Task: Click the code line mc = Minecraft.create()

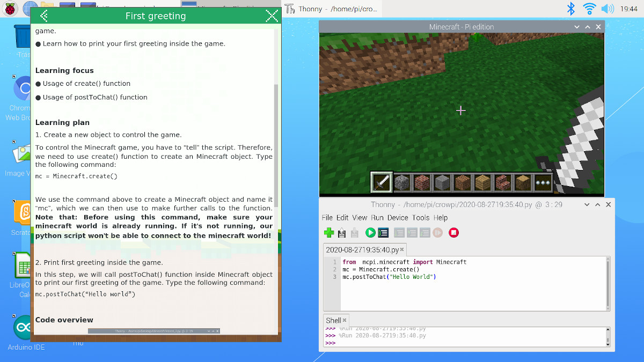Action: point(380,270)
